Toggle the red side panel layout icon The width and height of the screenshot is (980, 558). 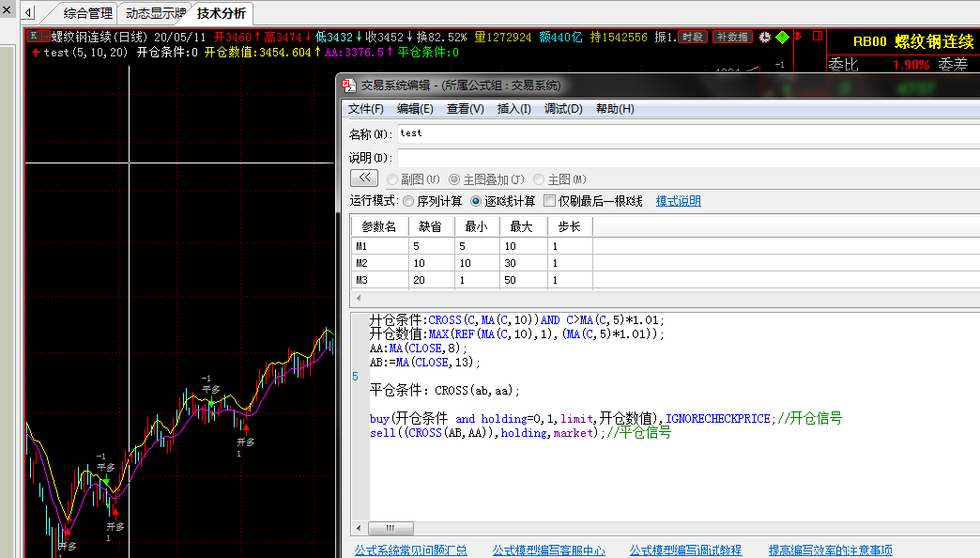click(x=817, y=37)
